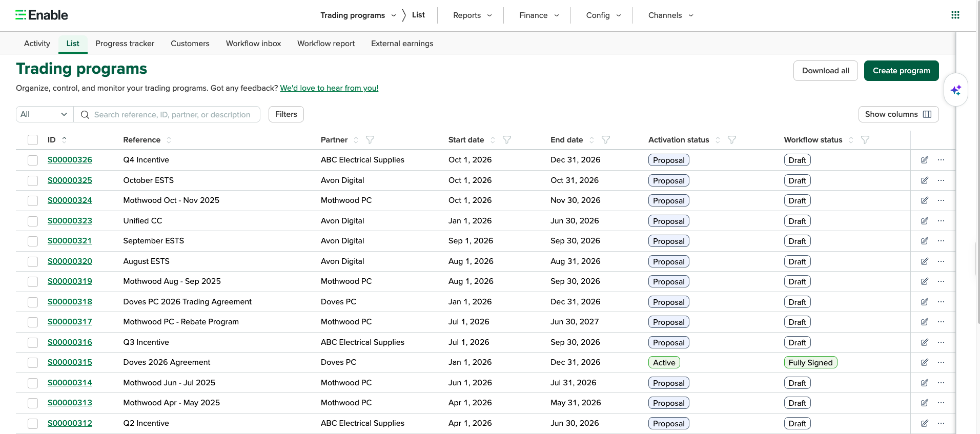Open more options for Q3 Incentive row
Screen dimensions: 980x434
click(x=941, y=342)
